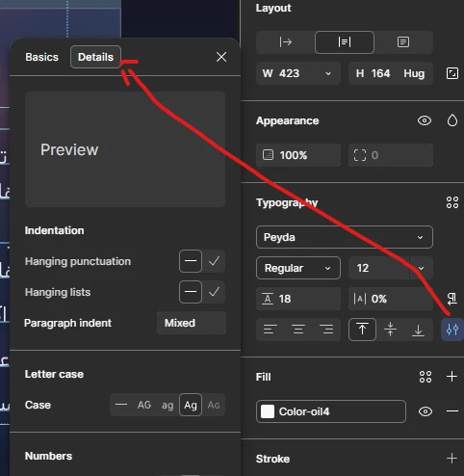The image size is (464, 476).
Task: Set letter case to title case Ag
Action: coord(191,405)
